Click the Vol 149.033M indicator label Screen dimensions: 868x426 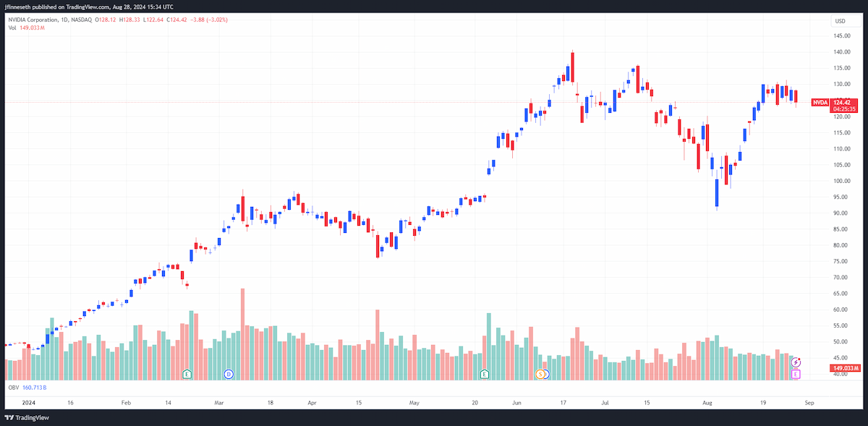27,27
